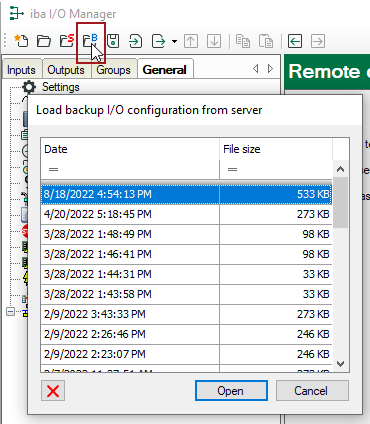
Task: Click the load-from-server folder icon marked S
Action: pyautogui.click(x=67, y=41)
